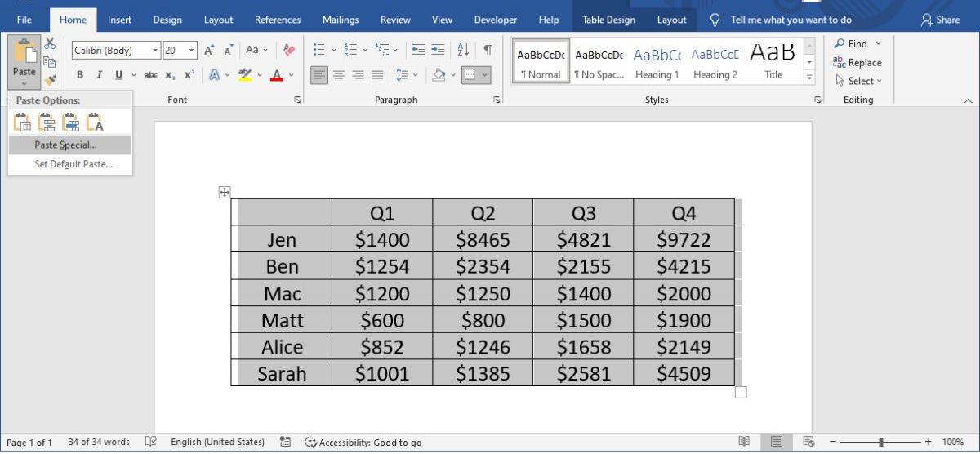This screenshot has height=454, width=980.
Task: Click Replace in Editing group
Action: 857,62
